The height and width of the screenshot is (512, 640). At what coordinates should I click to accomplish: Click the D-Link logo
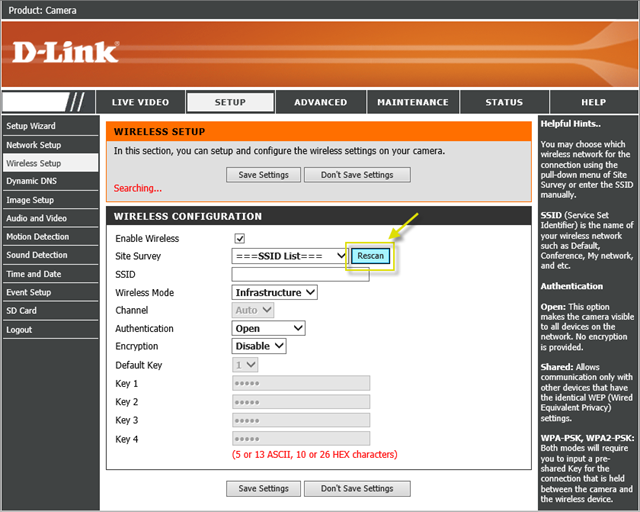(x=66, y=52)
